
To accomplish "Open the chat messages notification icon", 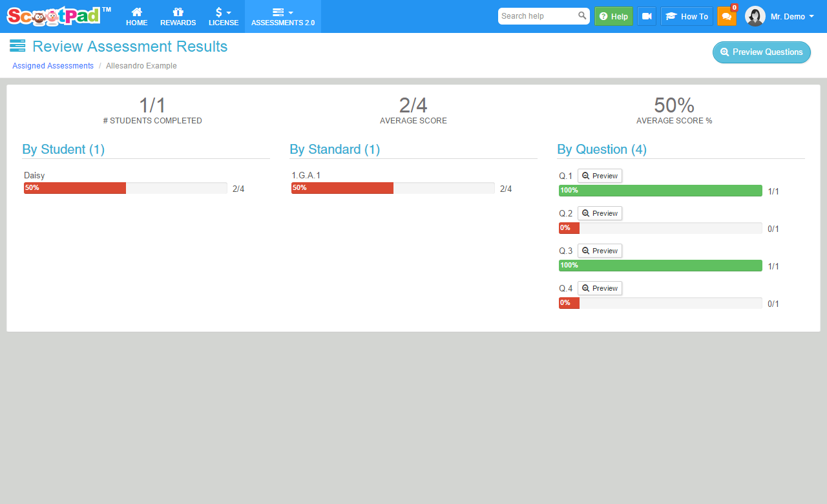I will (x=726, y=17).
